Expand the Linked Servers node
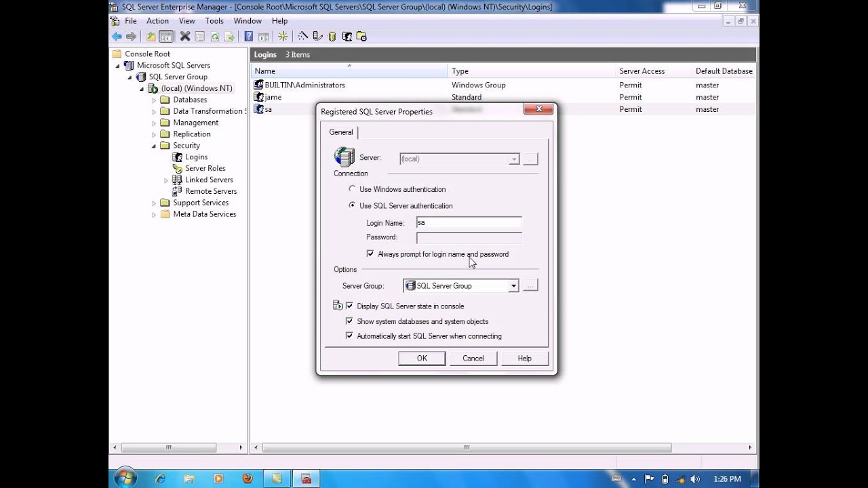This screenshot has height=488, width=868. (x=166, y=180)
